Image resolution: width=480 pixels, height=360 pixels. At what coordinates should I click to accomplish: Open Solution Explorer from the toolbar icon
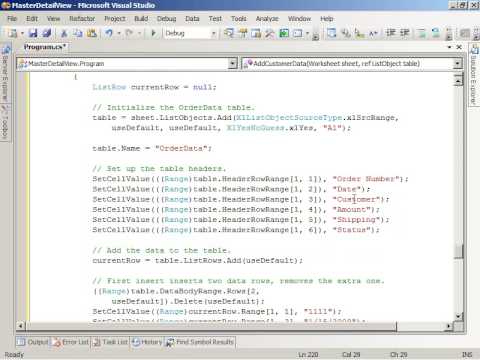coord(229,33)
